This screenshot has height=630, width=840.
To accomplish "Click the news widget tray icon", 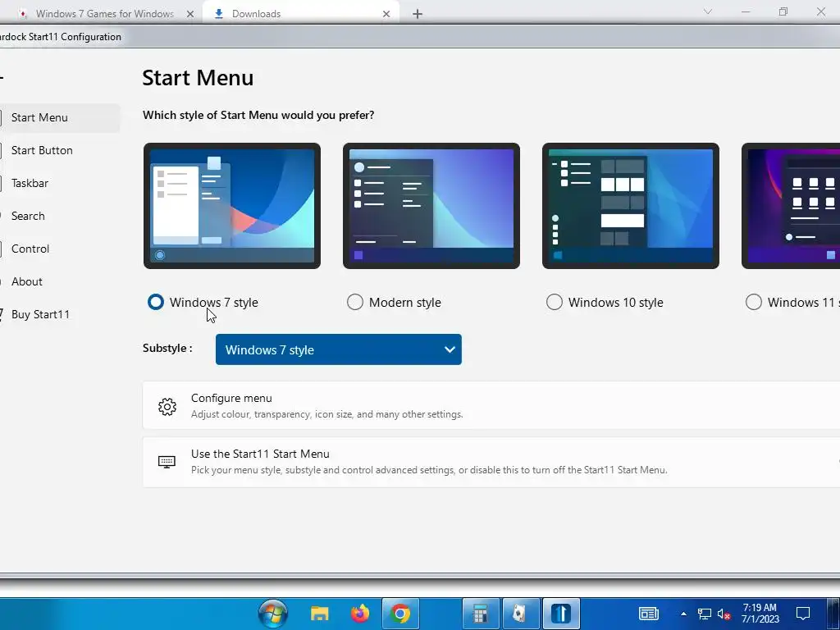I will tap(649, 614).
